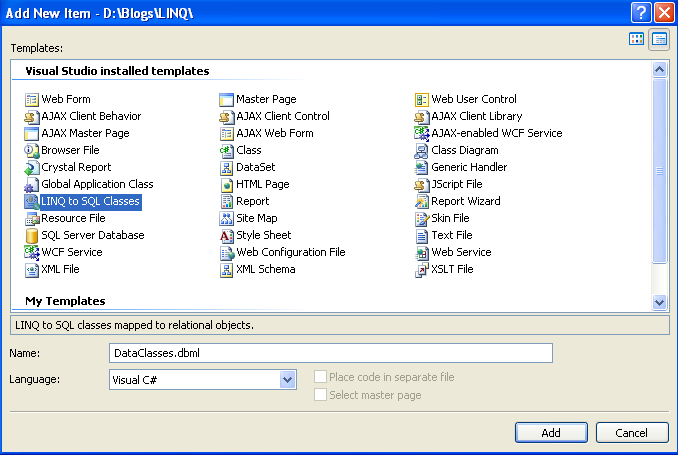Pick the Resource File icon
This screenshot has height=455, width=679.
(x=31, y=218)
